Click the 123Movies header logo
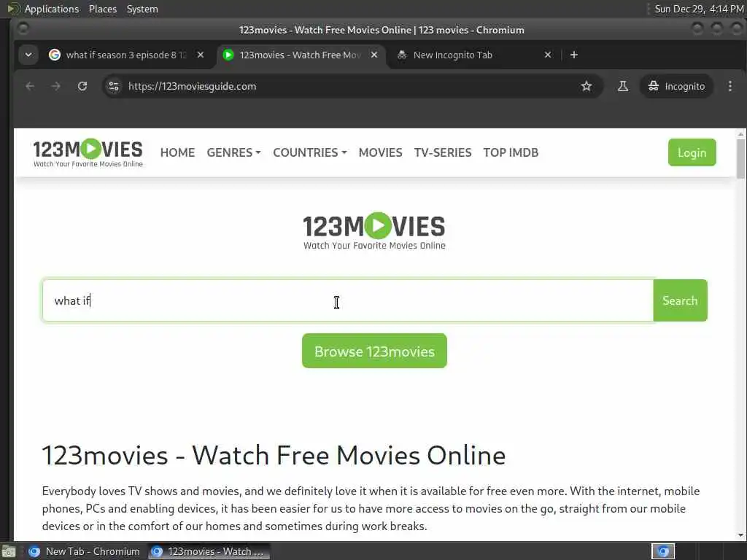This screenshot has width=747, height=560. pyautogui.click(x=88, y=153)
